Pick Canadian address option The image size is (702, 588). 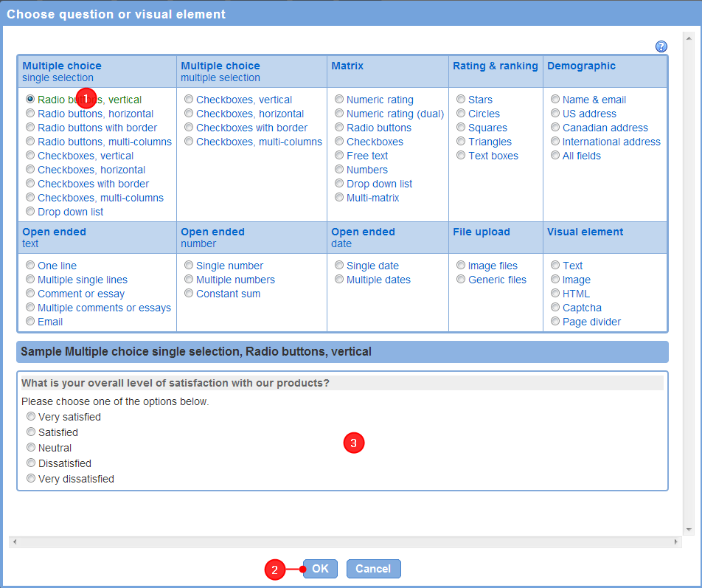pyautogui.click(x=555, y=127)
